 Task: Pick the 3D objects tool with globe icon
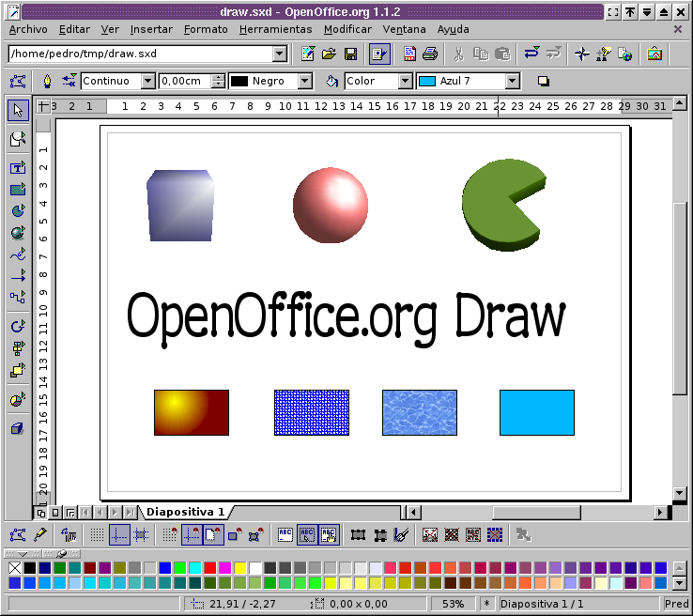point(18,233)
